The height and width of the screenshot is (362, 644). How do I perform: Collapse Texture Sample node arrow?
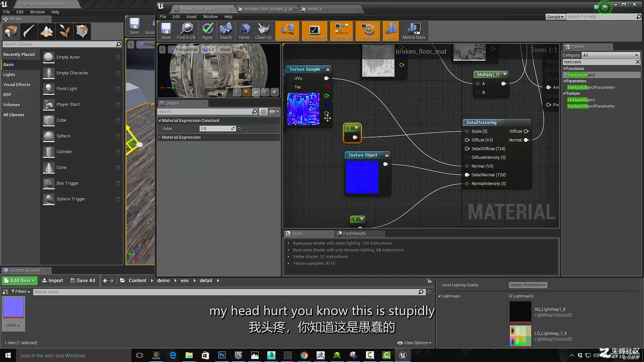click(328, 69)
